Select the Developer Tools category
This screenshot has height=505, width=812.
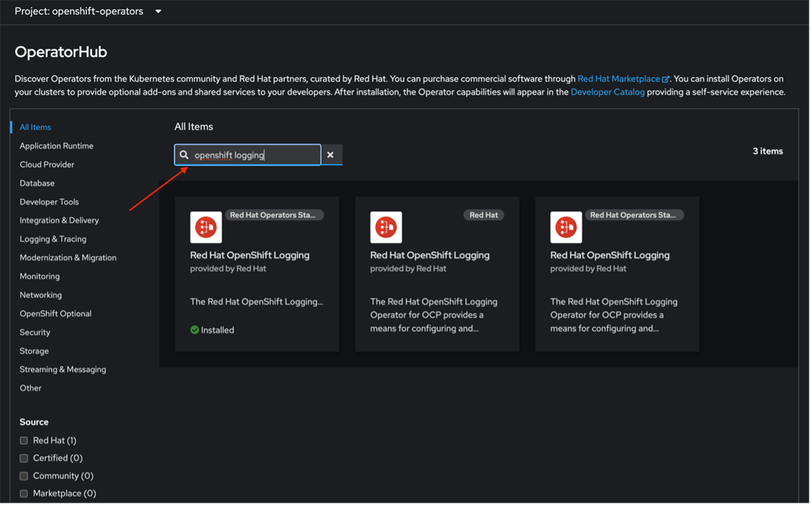tap(49, 202)
